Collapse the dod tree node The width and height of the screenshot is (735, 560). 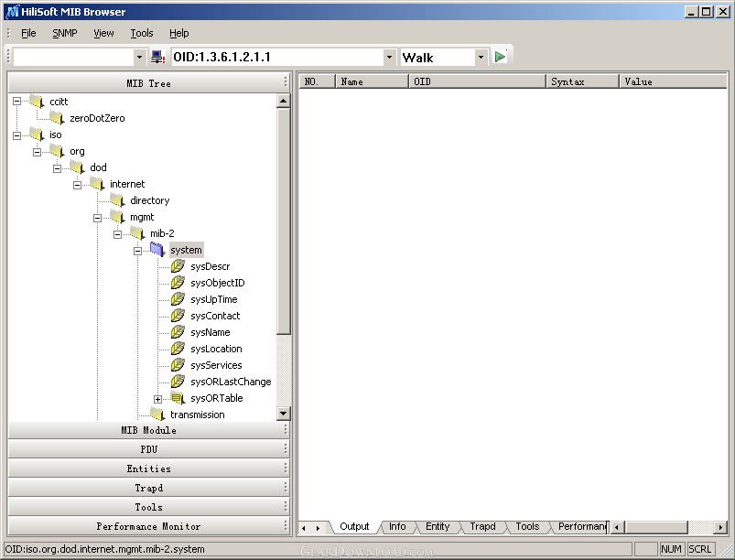57,168
